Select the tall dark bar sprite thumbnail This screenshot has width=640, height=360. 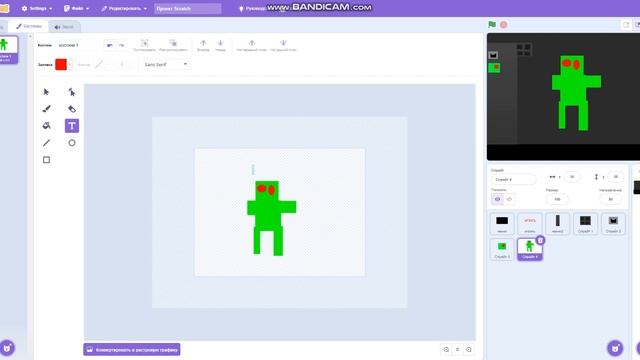coord(558,224)
